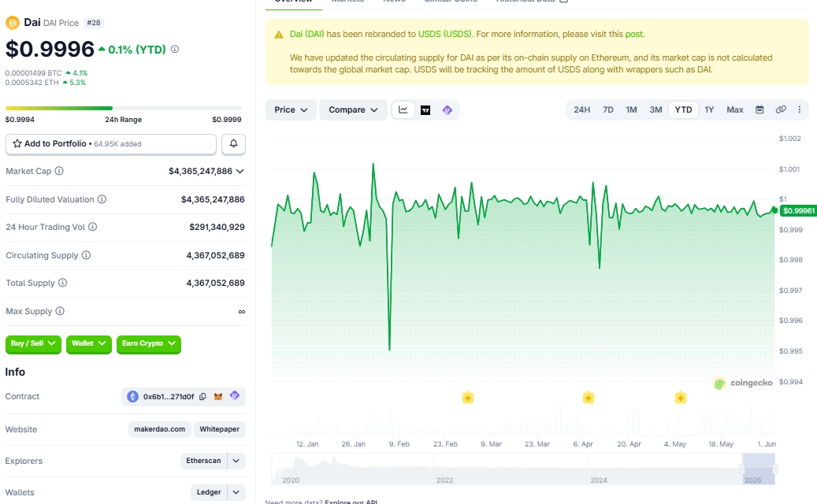Open the calendar date range picker
The image size is (817, 504).
pos(759,110)
